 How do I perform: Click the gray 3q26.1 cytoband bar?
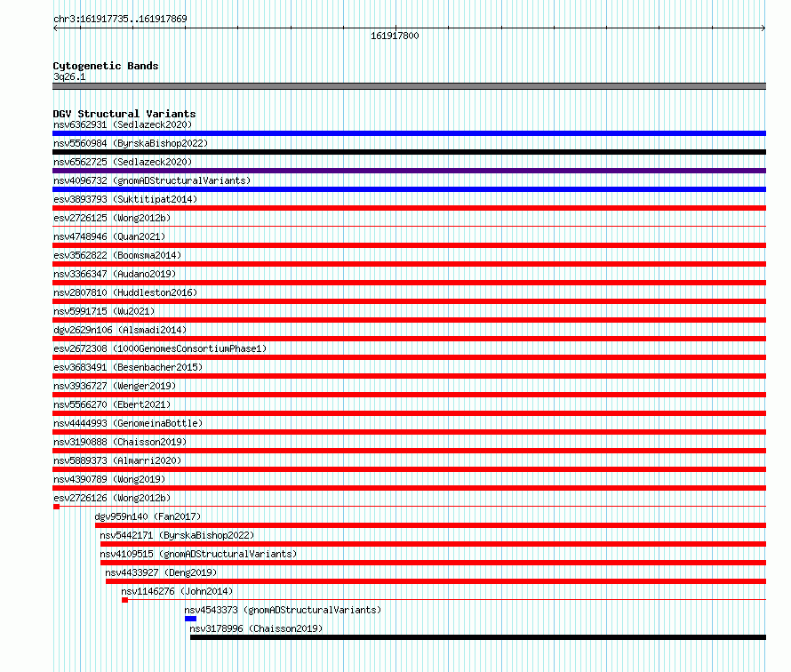click(409, 86)
